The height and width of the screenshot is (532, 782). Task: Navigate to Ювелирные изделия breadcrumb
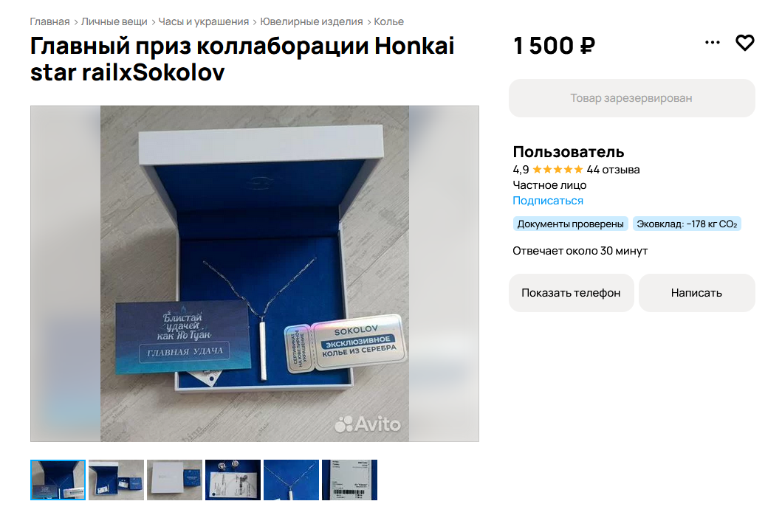311,21
